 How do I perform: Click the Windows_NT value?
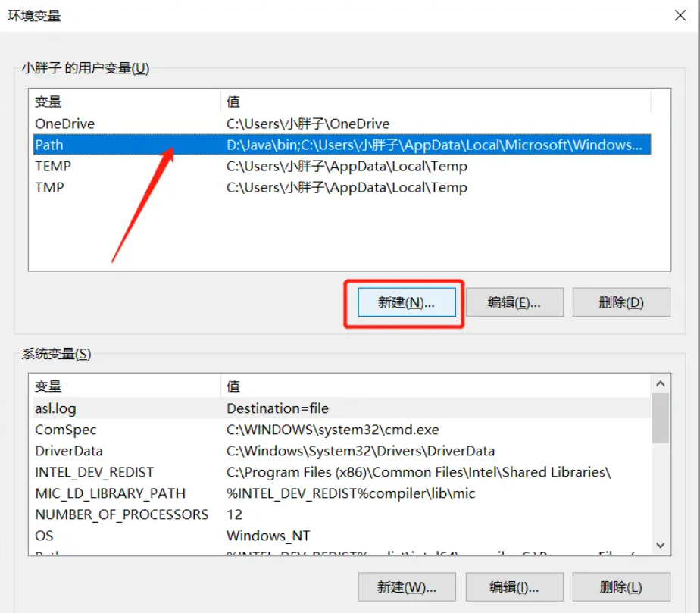[268, 535]
